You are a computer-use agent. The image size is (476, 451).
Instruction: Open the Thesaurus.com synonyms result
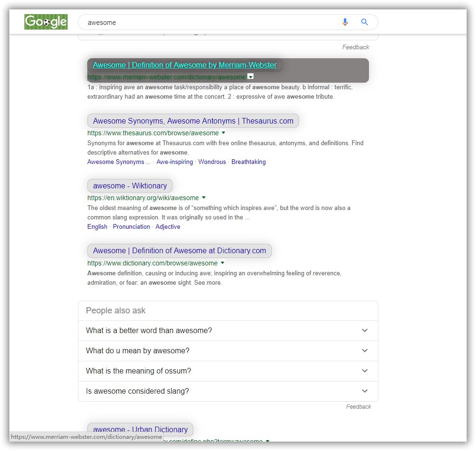coord(193,121)
